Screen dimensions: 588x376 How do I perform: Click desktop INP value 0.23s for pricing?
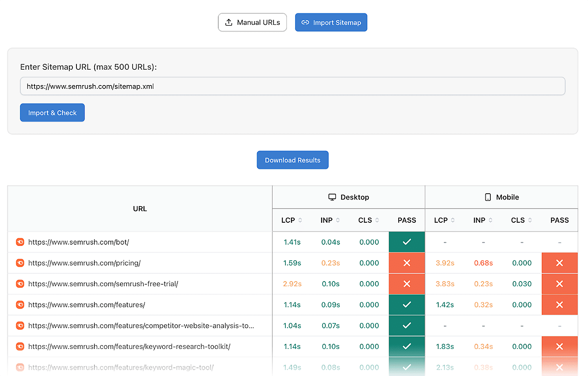330,263
